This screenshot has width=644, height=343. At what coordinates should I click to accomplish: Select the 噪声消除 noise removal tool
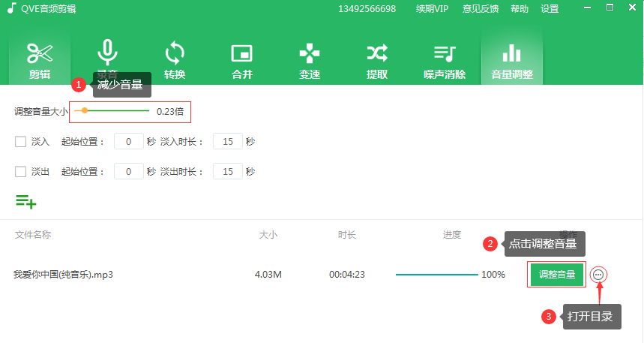(444, 59)
